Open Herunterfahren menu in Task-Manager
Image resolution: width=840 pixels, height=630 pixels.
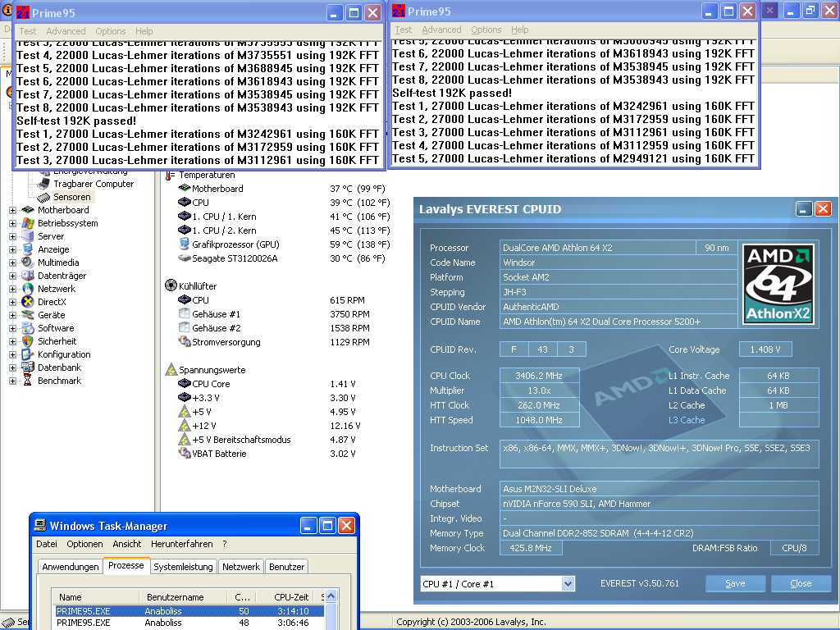point(181,544)
